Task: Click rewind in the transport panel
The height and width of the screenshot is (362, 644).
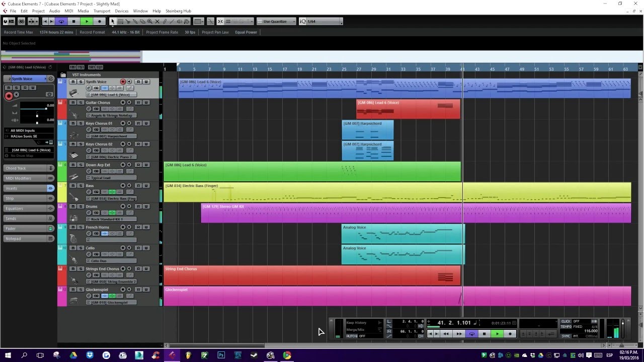Action: point(446,333)
